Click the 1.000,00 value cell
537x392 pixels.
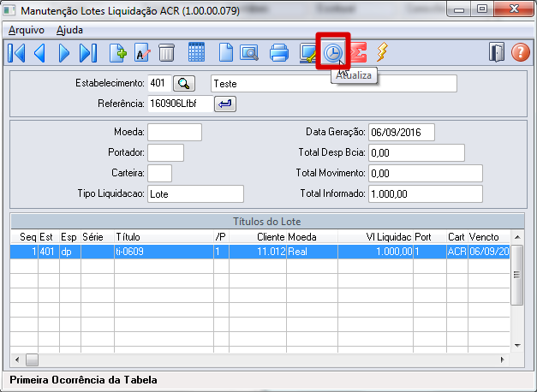click(375, 252)
